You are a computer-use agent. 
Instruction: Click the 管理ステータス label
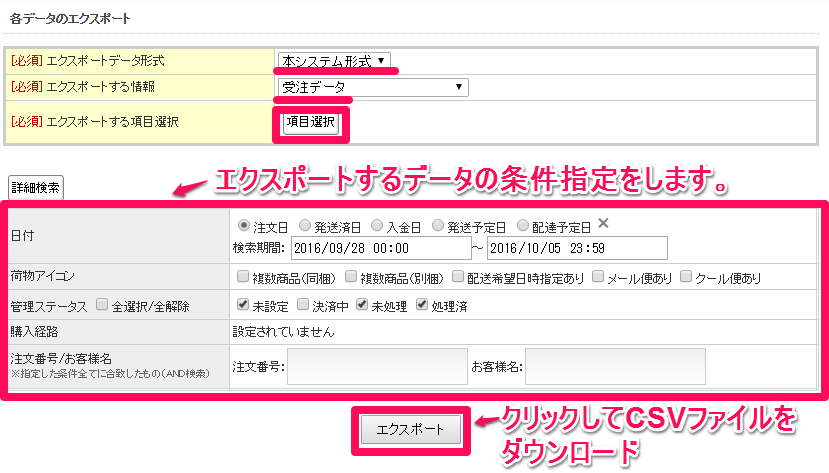click(x=49, y=307)
